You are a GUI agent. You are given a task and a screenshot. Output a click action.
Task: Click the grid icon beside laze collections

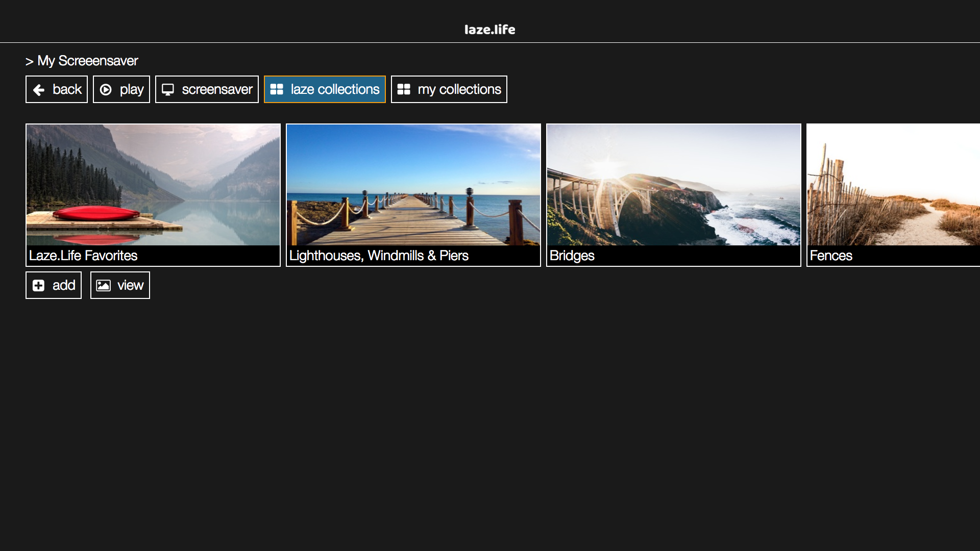278,89
